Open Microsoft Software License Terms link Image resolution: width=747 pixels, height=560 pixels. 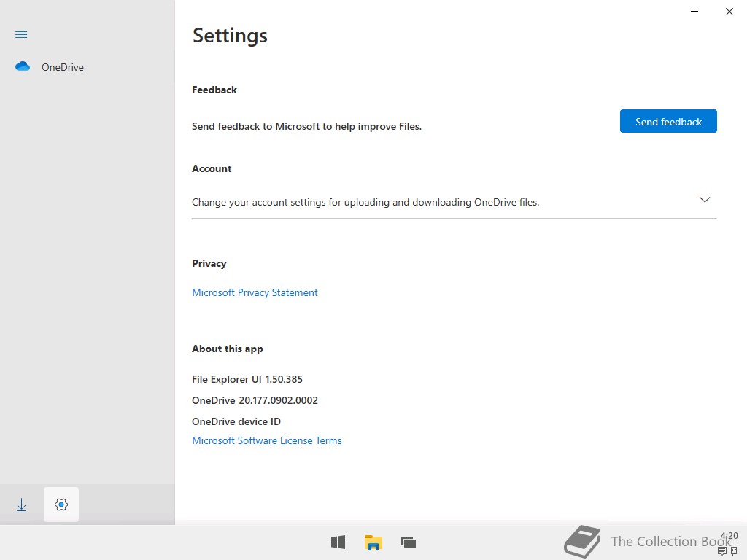(267, 440)
